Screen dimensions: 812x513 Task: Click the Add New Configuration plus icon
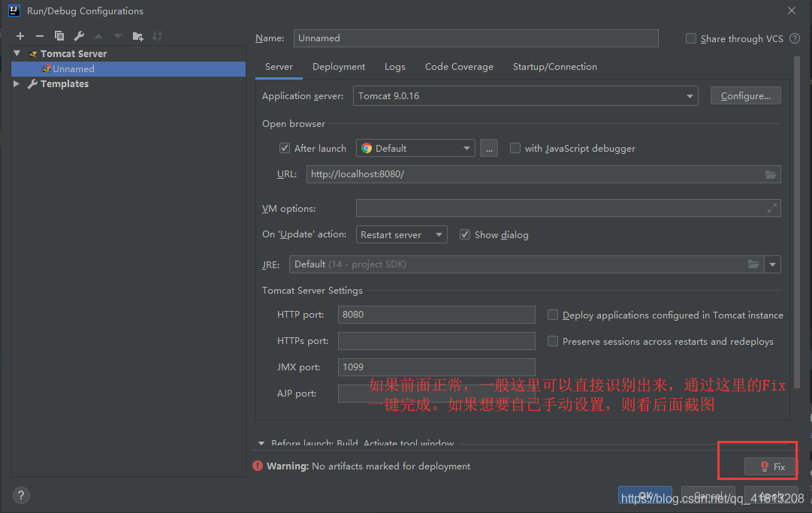tap(20, 36)
